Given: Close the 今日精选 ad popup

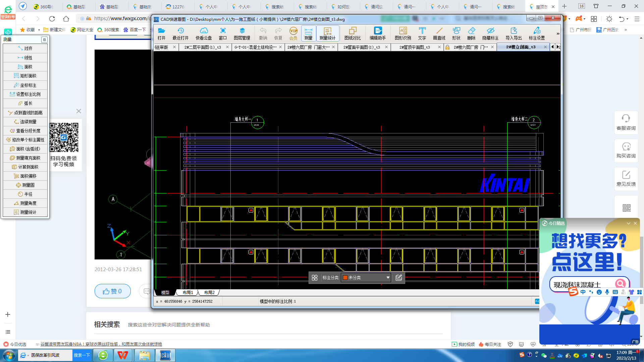Looking at the screenshot, I should point(635,223).
